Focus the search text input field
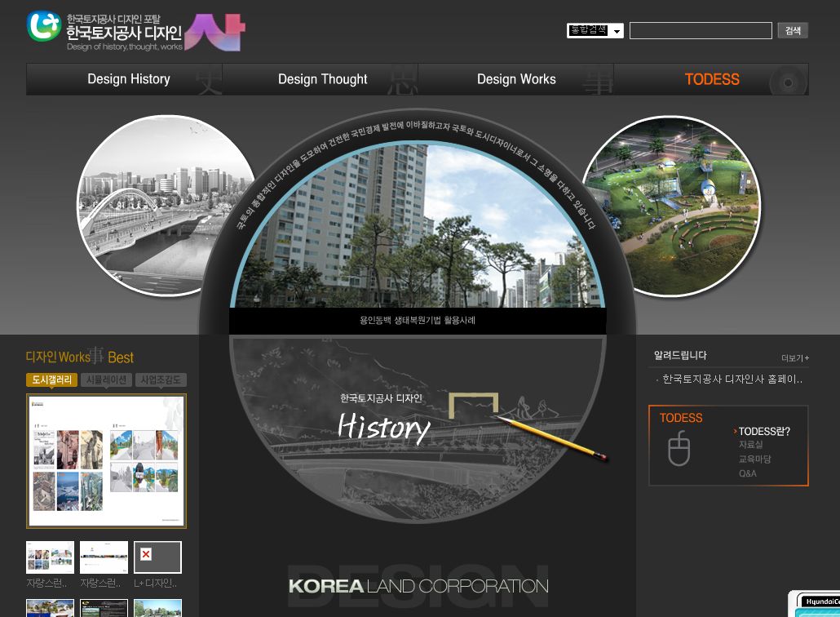Viewport: 840px width, 617px height. click(x=701, y=30)
